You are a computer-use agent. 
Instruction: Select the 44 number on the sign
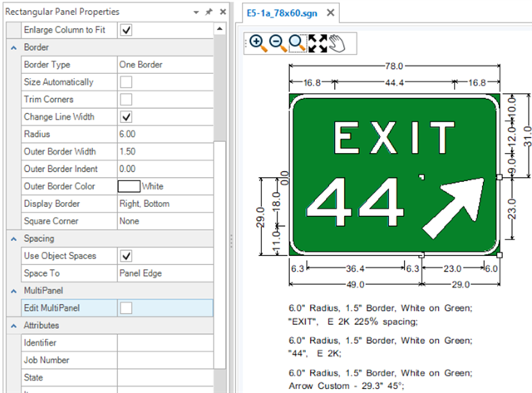click(x=355, y=201)
